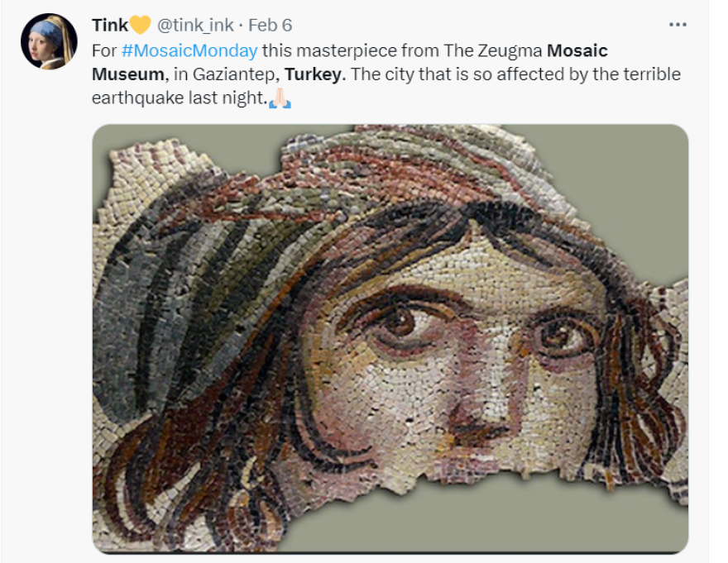Click the bold word Turkey in tweet

pyautogui.click(x=315, y=74)
